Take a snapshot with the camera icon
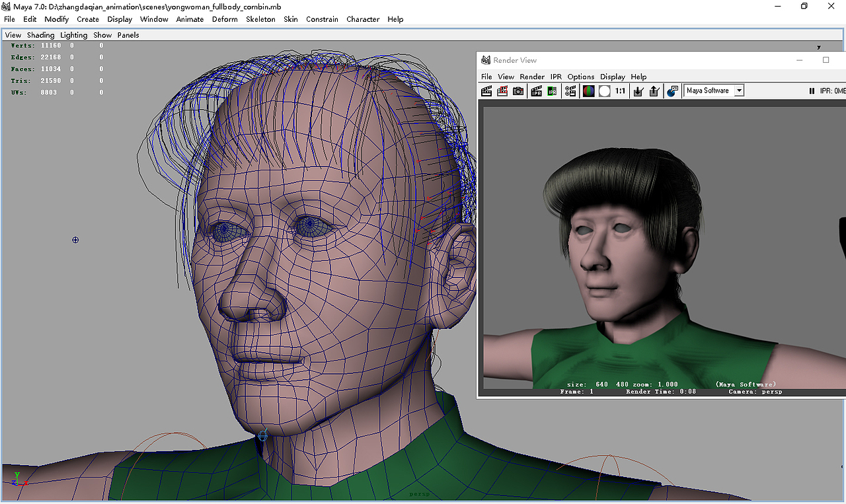846x504 pixels. click(518, 91)
